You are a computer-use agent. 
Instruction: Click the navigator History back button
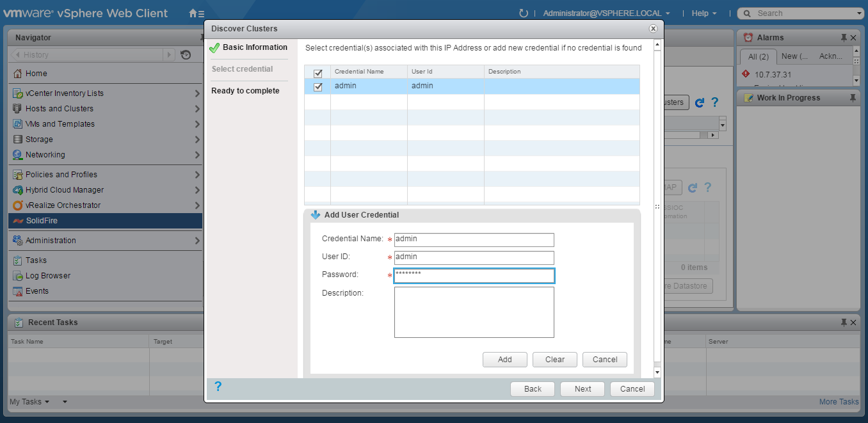[17, 55]
